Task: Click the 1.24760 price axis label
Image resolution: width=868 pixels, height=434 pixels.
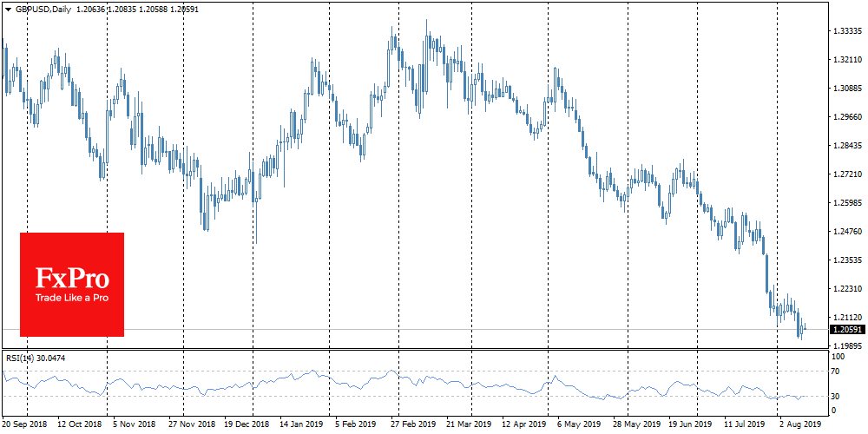Action: pyautogui.click(x=846, y=232)
